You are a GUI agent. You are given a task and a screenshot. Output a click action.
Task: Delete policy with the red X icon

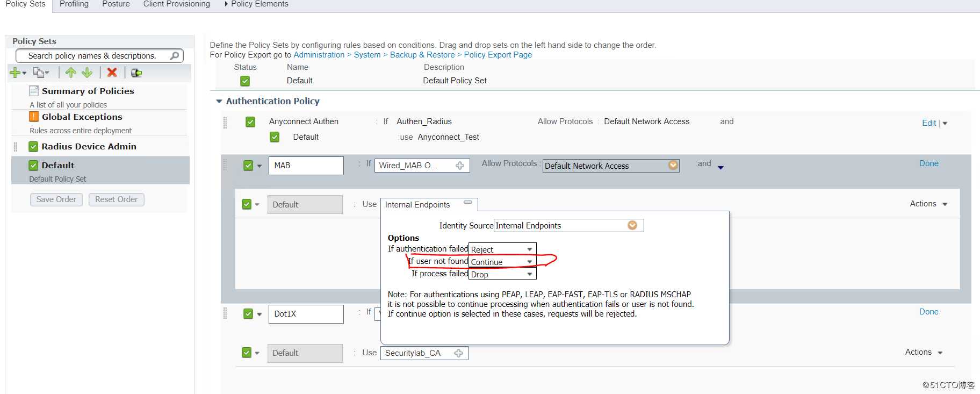[112, 73]
